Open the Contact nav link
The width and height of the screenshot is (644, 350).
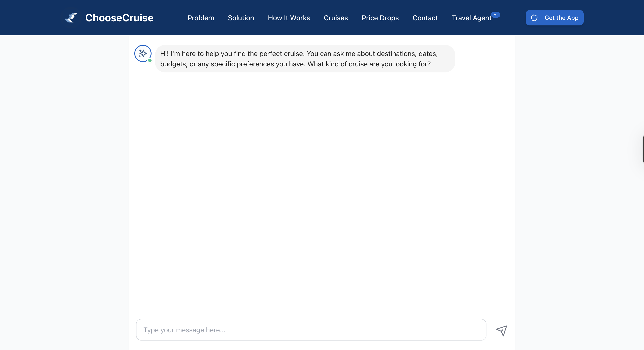[x=425, y=18]
